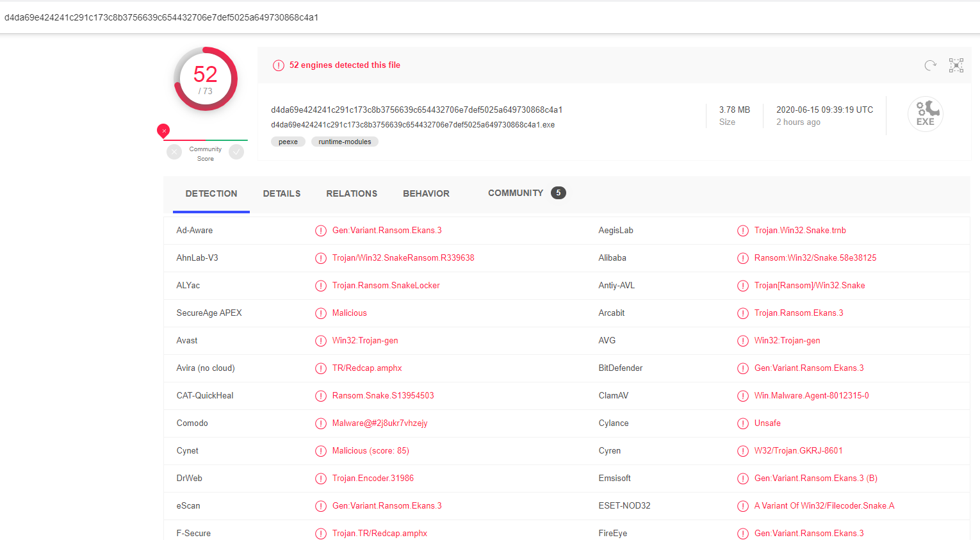Vote harmless with the community checkmark icon
This screenshot has height=540, width=980.
click(236, 152)
